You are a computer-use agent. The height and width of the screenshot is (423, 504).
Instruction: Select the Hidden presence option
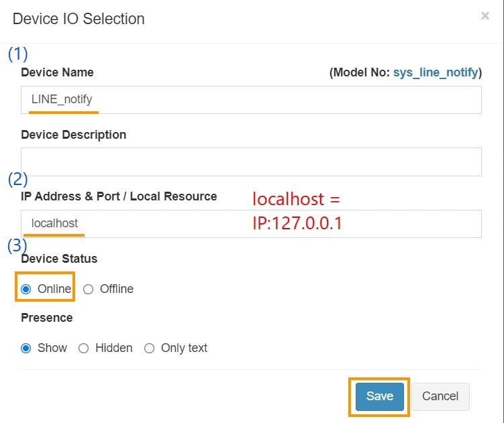click(84, 348)
